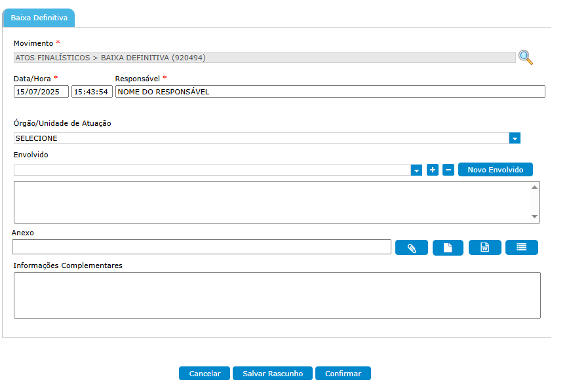Click the paperclip attach file button
The image size is (588, 390).
click(x=412, y=248)
